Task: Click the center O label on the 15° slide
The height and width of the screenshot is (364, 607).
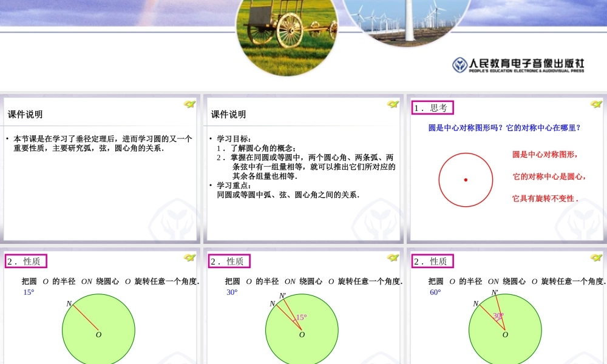Action: 99,335
